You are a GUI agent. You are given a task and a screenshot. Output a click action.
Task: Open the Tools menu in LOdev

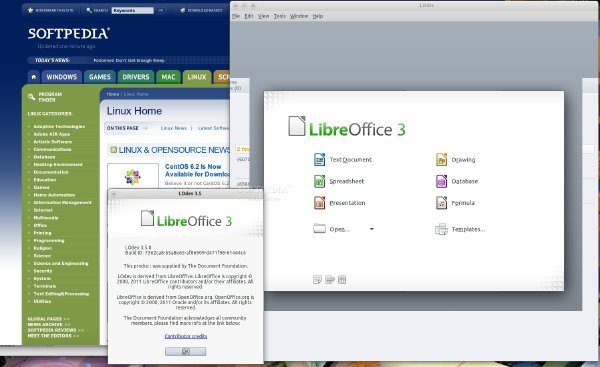(x=280, y=16)
